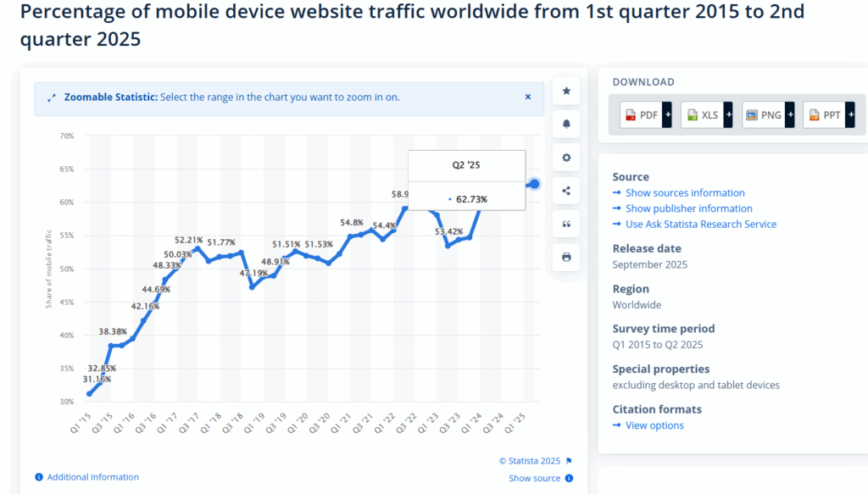Click the 54.8% data label
868x494 pixels.
tap(352, 222)
